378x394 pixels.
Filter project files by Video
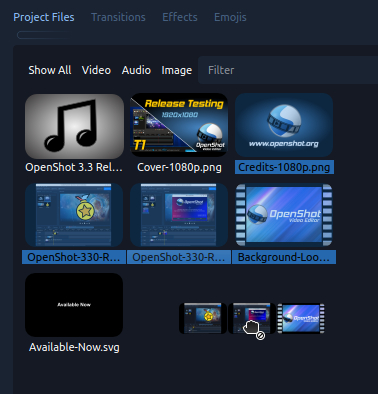(x=96, y=70)
